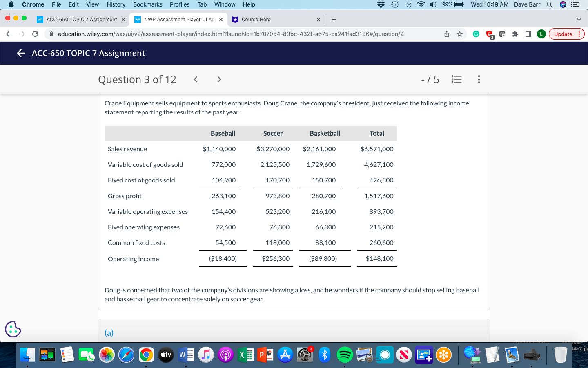Click the share page icon in the toolbar
588x368 pixels.
click(447, 34)
